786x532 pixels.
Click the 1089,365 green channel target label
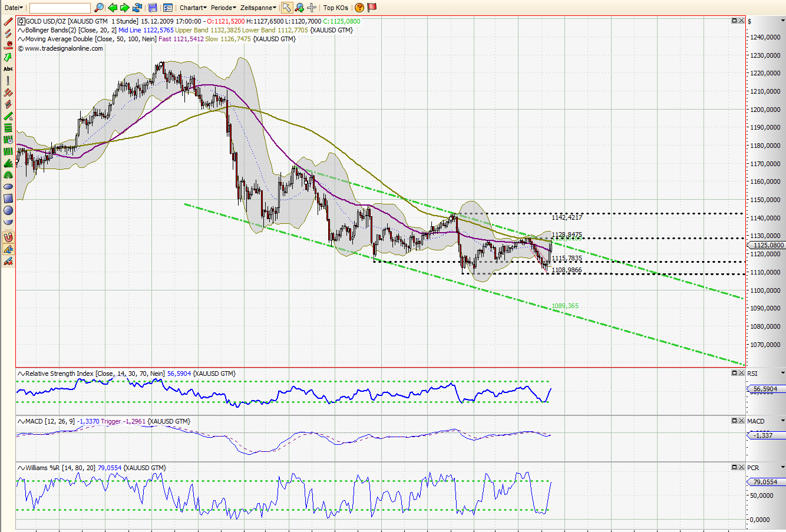pos(565,306)
